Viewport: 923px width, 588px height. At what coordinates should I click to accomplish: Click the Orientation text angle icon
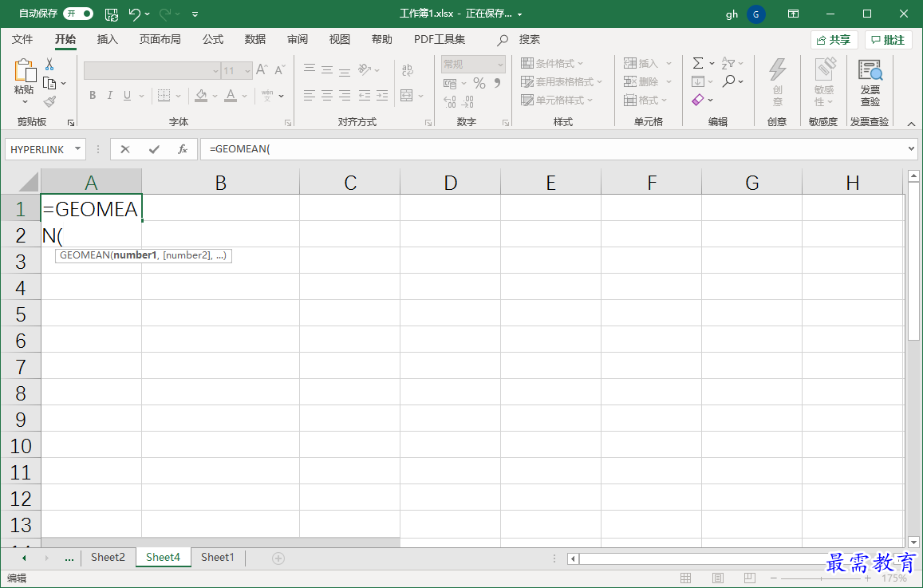(x=365, y=69)
